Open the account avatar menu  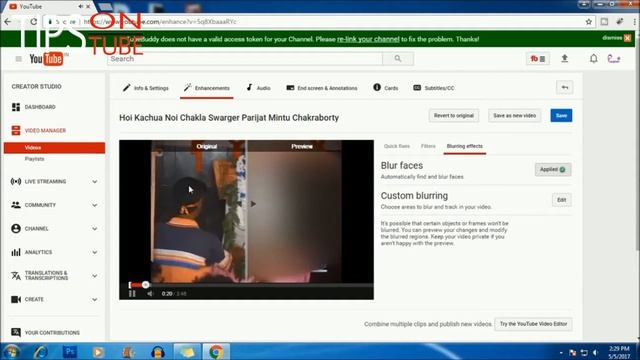point(614,59)
